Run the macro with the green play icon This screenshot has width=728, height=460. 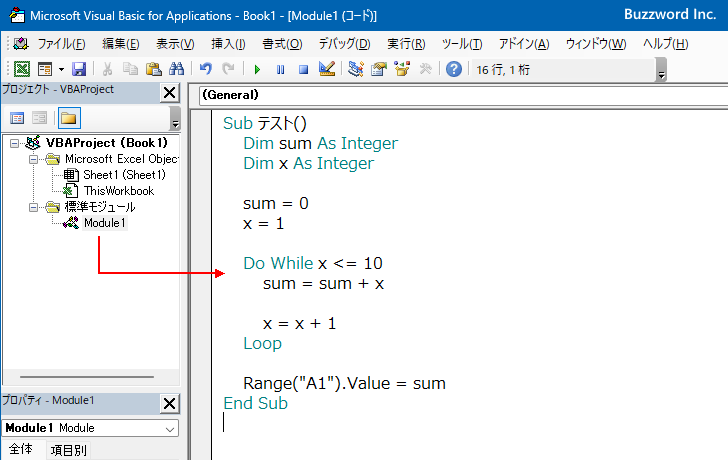click(257, 70)
